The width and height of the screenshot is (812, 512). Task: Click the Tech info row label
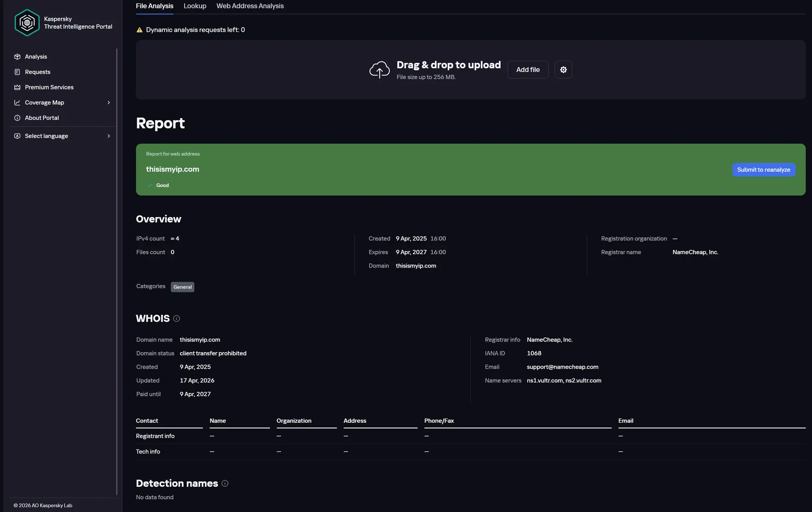(x=148, y=452)
